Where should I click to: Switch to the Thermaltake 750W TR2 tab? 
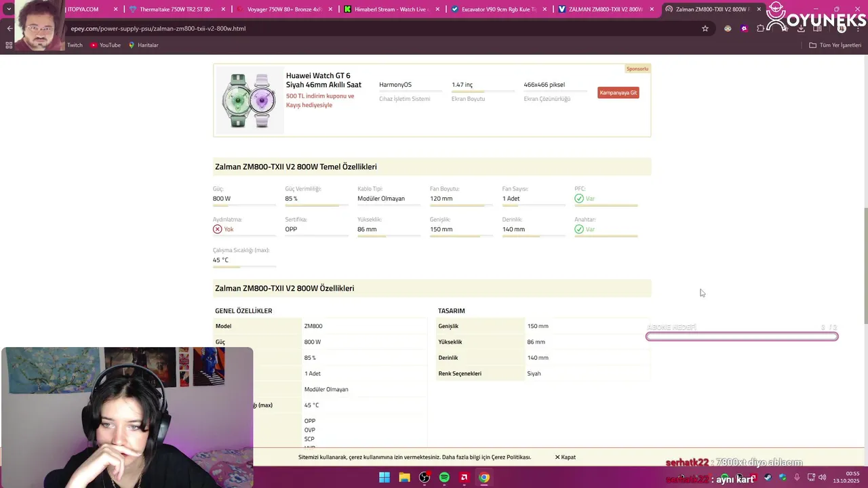176,9
